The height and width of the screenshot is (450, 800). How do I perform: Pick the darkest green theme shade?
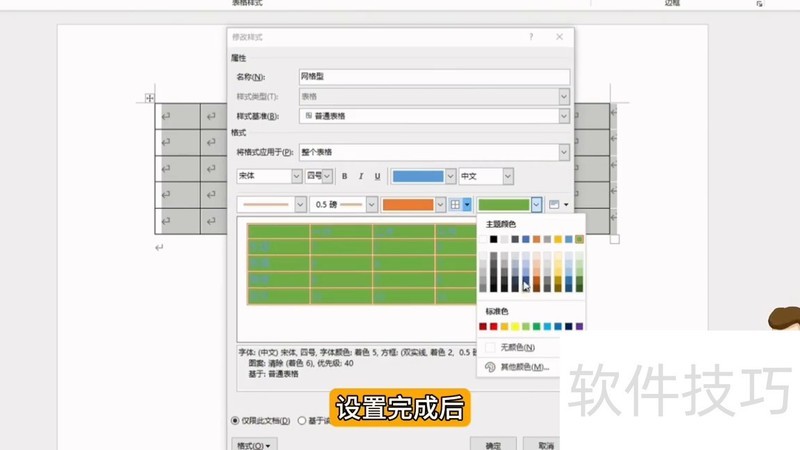[579, 288]
